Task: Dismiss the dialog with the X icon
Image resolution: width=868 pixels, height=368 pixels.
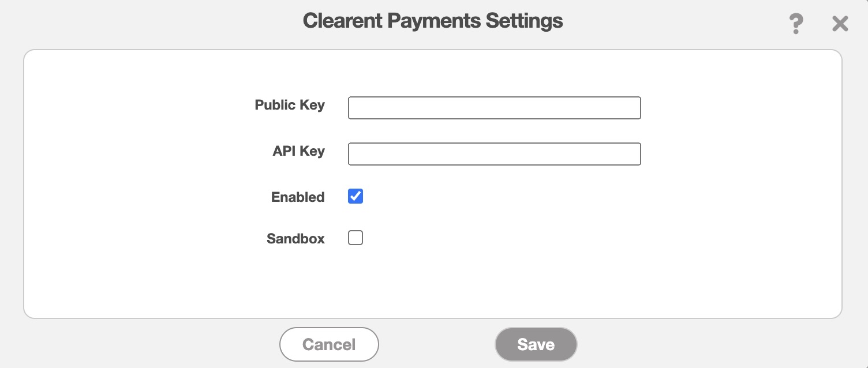Action: coord(840,24)
